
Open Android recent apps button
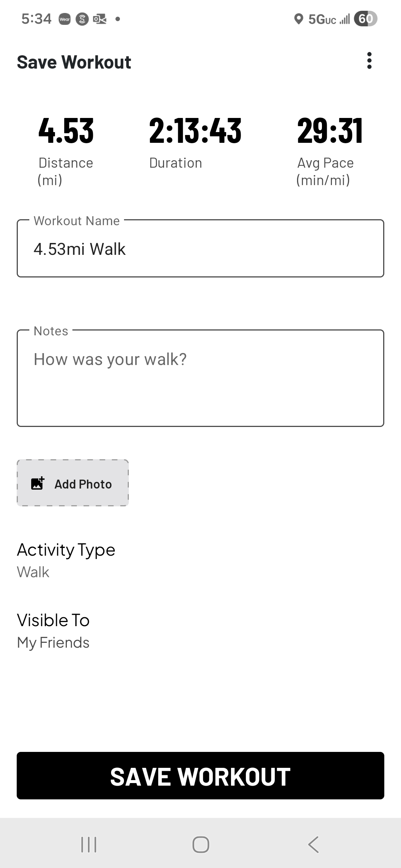click(89, 845)
